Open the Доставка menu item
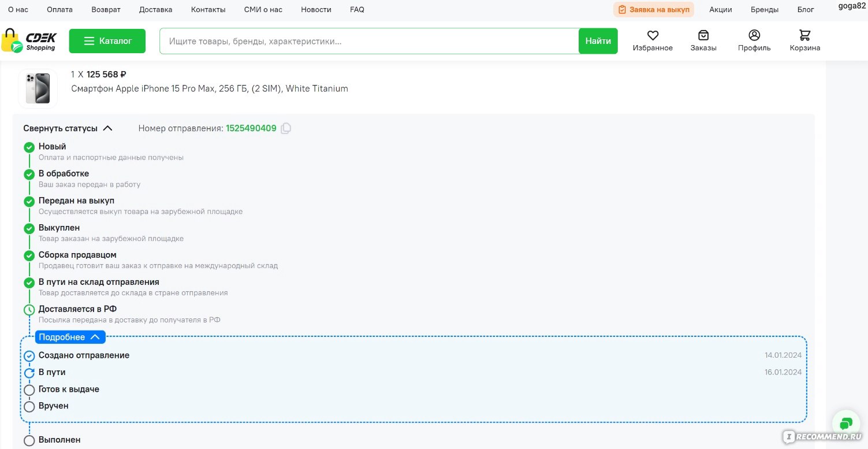 coord(156,10)
